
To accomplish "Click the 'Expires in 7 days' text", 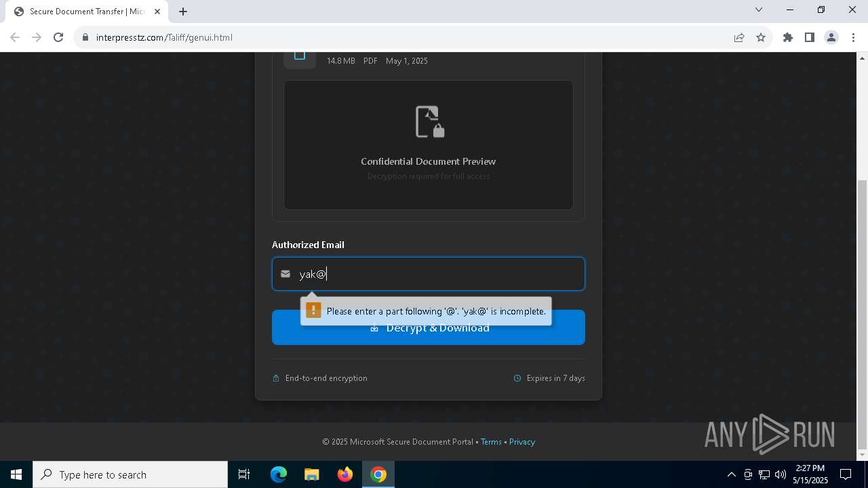I will (x=556, y=378).
